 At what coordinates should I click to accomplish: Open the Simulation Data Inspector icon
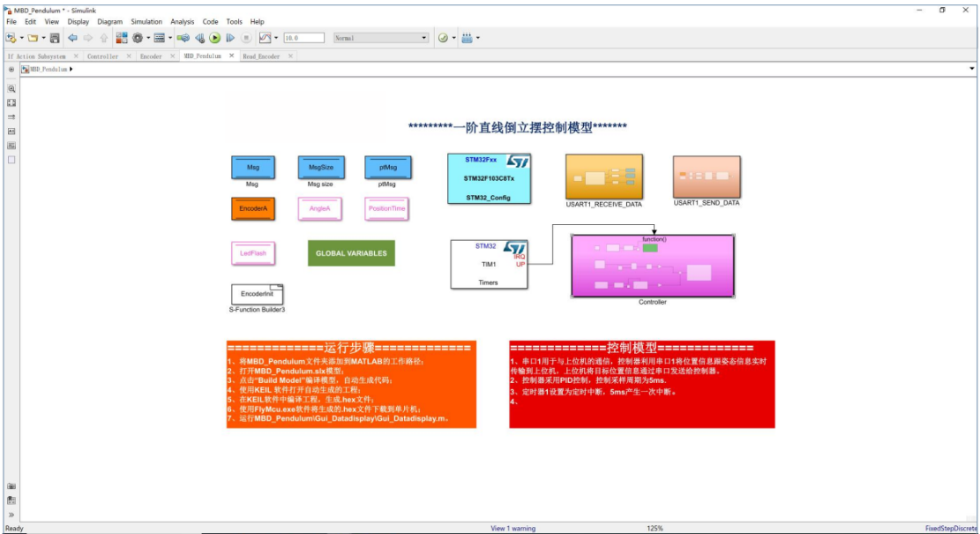(265, 38)
